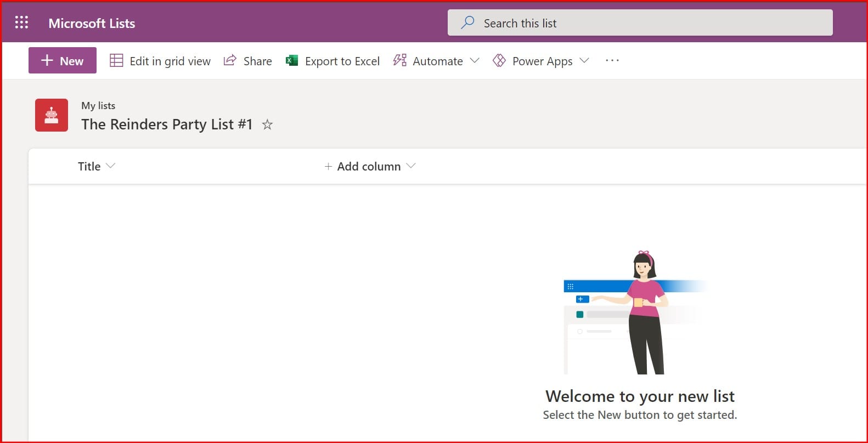Click Export to Excel
Viewport: 868px width, 443px height.
click(x=332, y=61)
